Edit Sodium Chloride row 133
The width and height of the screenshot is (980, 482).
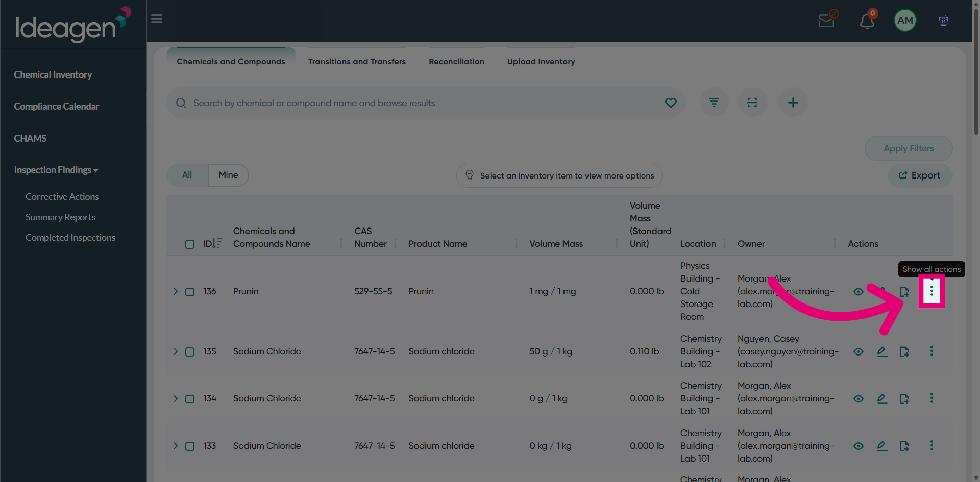882,446
